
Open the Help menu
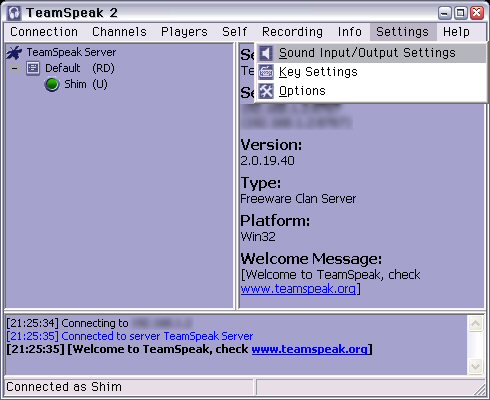tap(456, 32)
